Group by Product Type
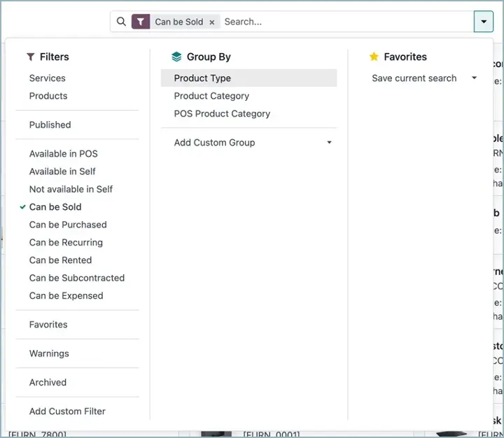 tap(202, 78)
